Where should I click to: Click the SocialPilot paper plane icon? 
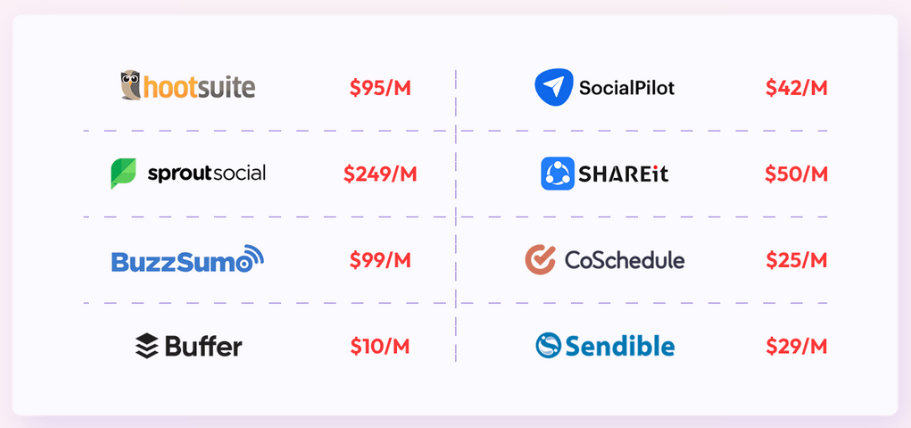point(554,87)
